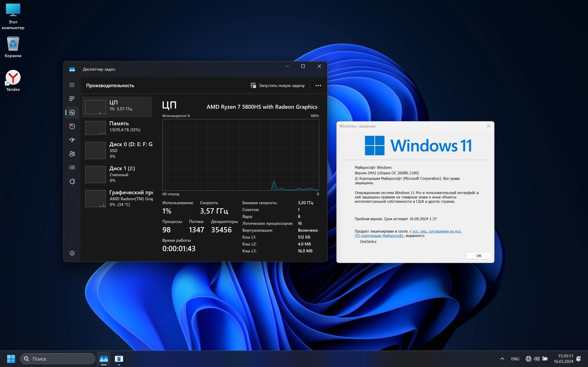This screenshot has width=588, height=367.
Task: Expand the hamburger navigation menu
Action: click(x=72, y=85)
